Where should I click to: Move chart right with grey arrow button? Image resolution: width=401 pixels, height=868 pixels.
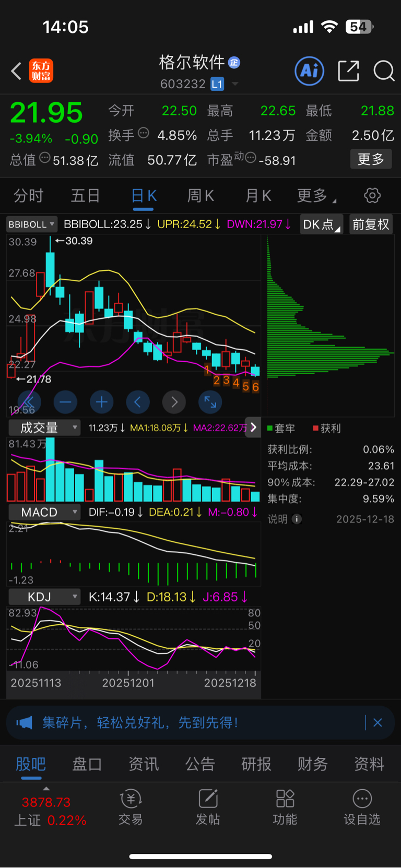tap(174, 402)
